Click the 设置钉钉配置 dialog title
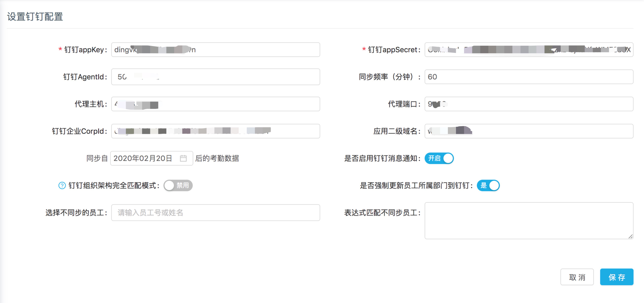The width and height of the screenshot is (644, 303). [35, 16]
